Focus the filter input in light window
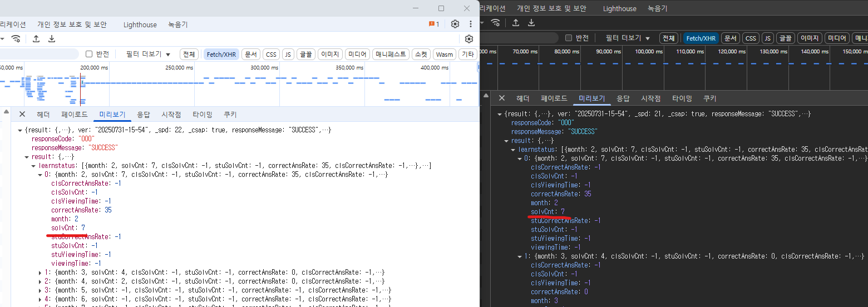868x307 pixels. point(39,54)
